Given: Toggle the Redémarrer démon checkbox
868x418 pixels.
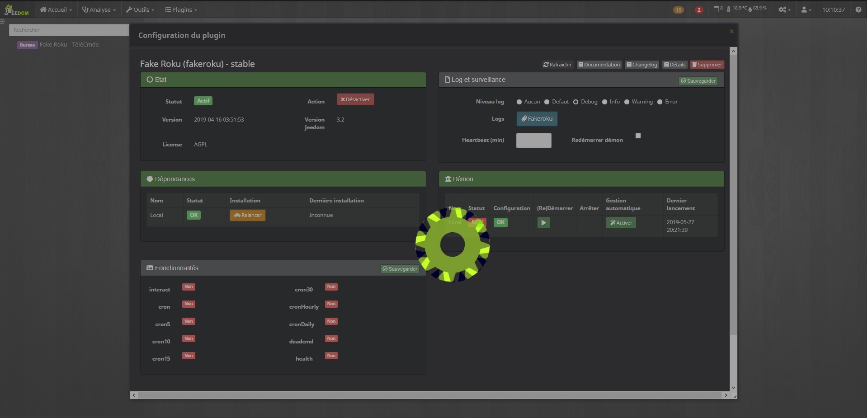Looking at the screenshot, I should point(638,136).
